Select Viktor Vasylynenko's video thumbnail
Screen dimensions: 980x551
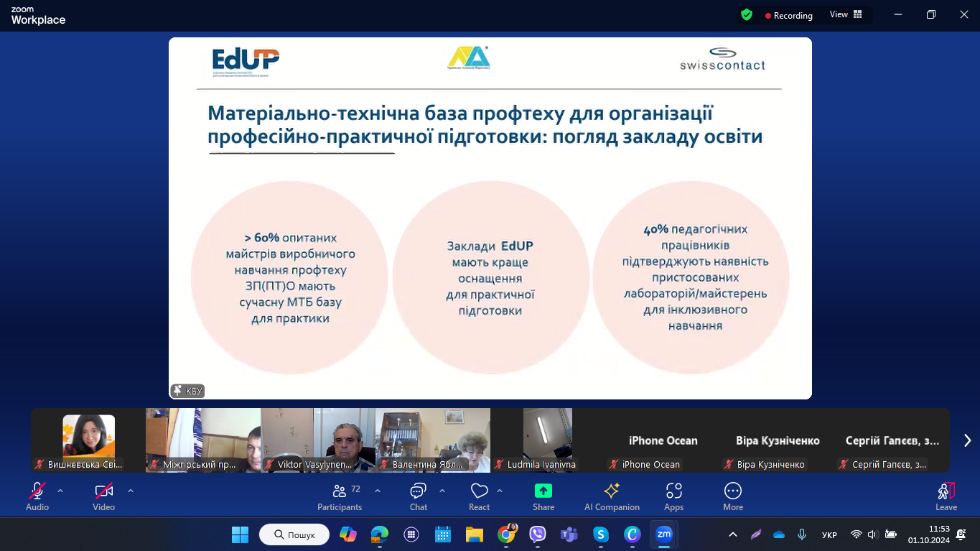[317, 440]
